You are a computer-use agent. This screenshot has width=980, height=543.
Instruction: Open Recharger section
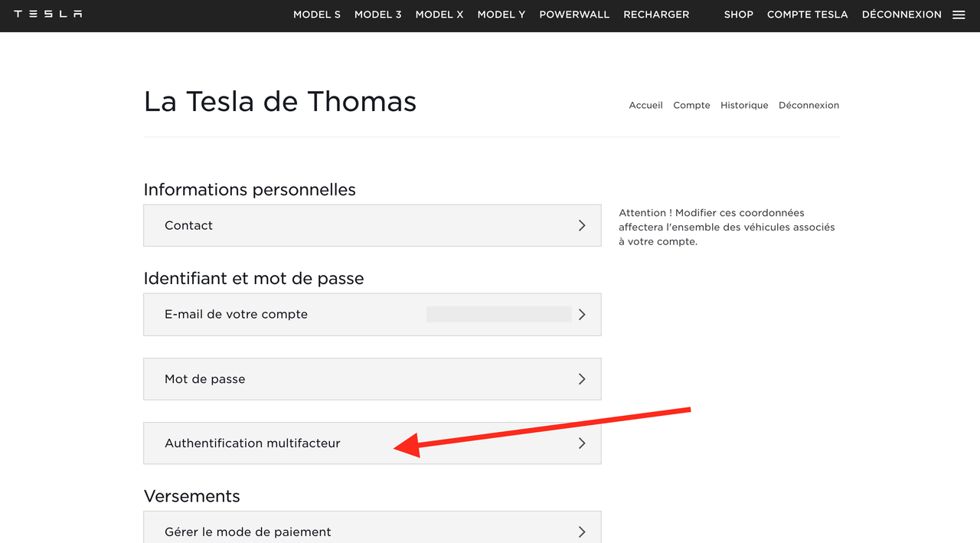[656, 15]
